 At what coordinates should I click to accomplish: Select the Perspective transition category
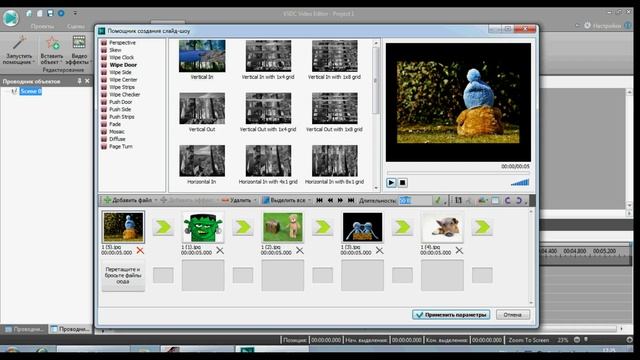[122, 42]
